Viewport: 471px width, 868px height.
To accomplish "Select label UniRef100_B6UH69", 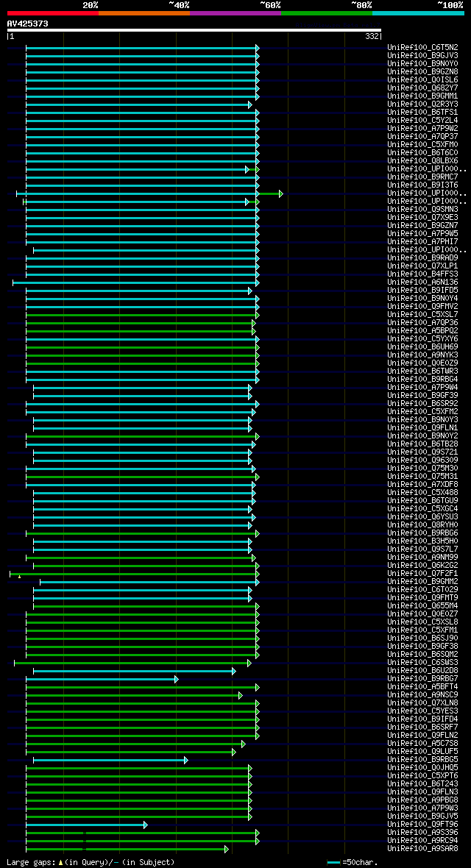I will point(422,347).
